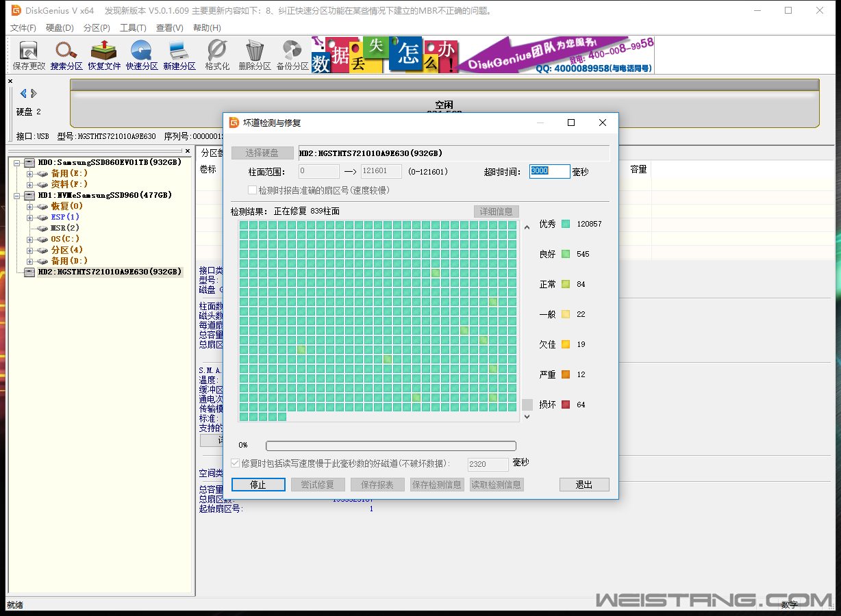Go to next disk with right arrow

tap(34, 93)
